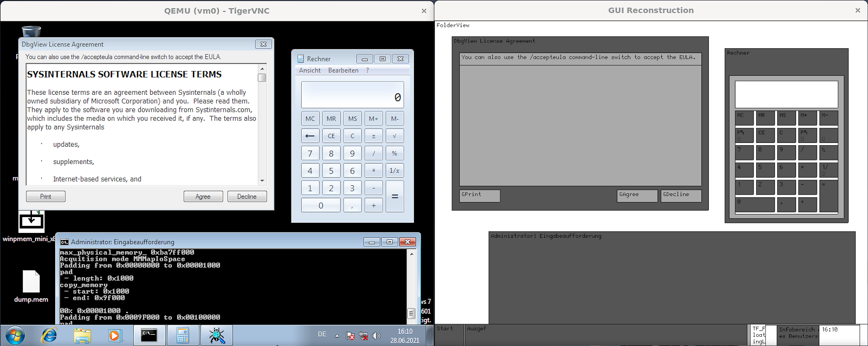The image size is (868, 346).
Task: Show hidden system tray icons arrow
Action: point(337,335)
